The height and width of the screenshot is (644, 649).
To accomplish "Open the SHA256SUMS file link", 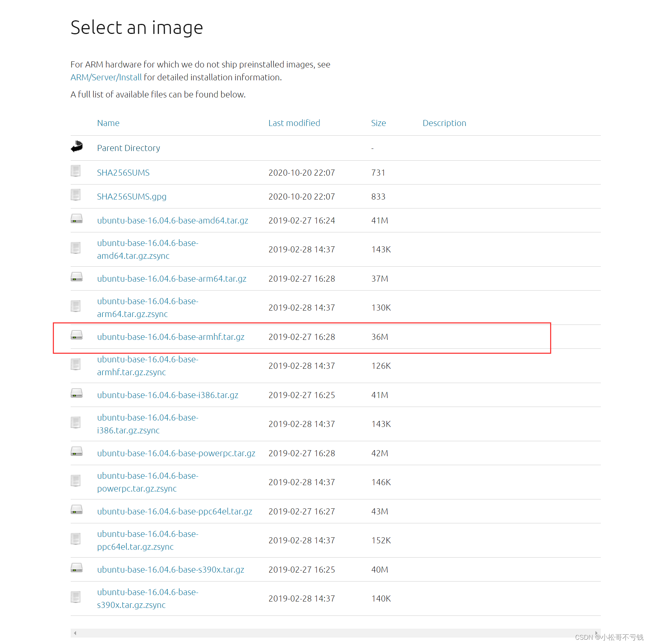I will click(123, 173).
